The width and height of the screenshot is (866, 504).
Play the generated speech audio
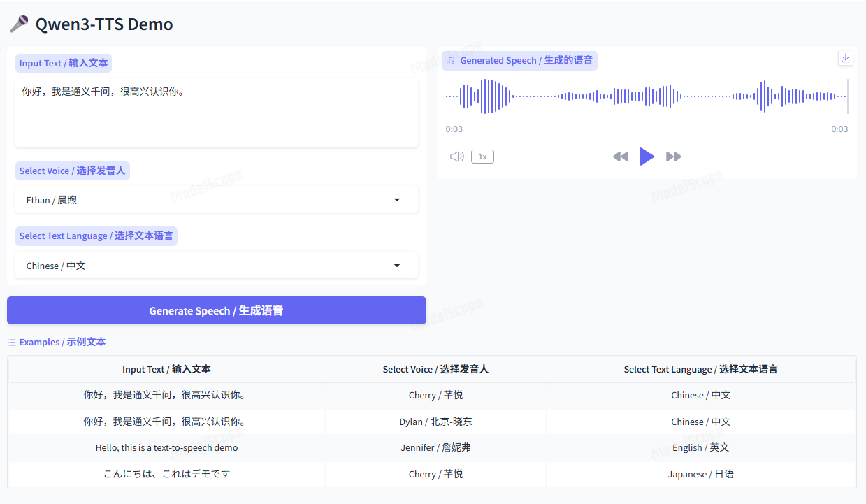(647, 157)
